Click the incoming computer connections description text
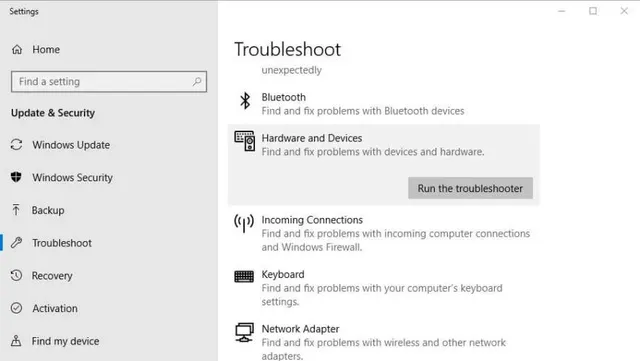Viewport: 640px width, 361px height. tap(396, 240)
